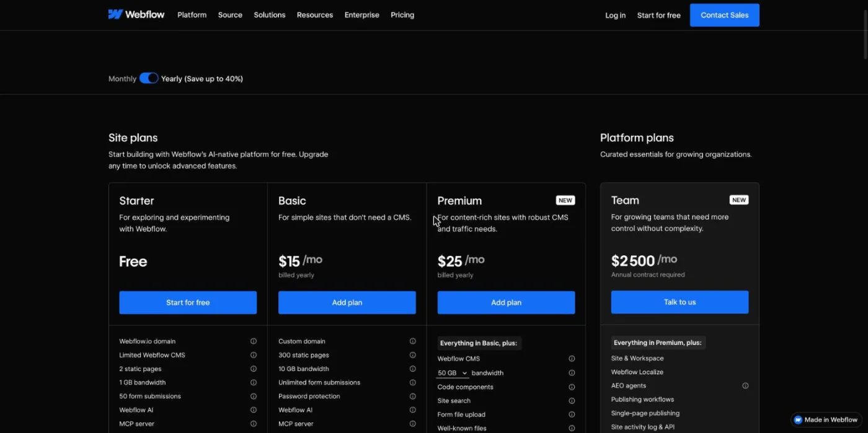Open info icon for Webflow.io domain
868x433 pixels.
pyautogui.click(x=254, y=341)
